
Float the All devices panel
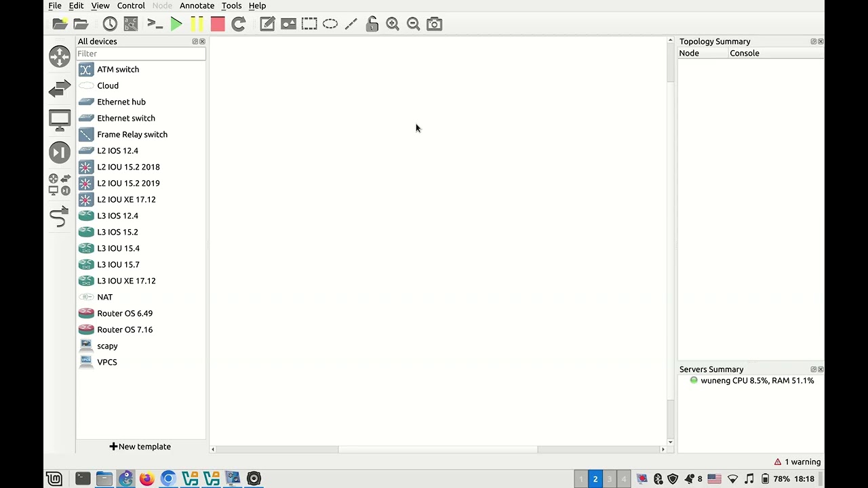click(195, 41)
